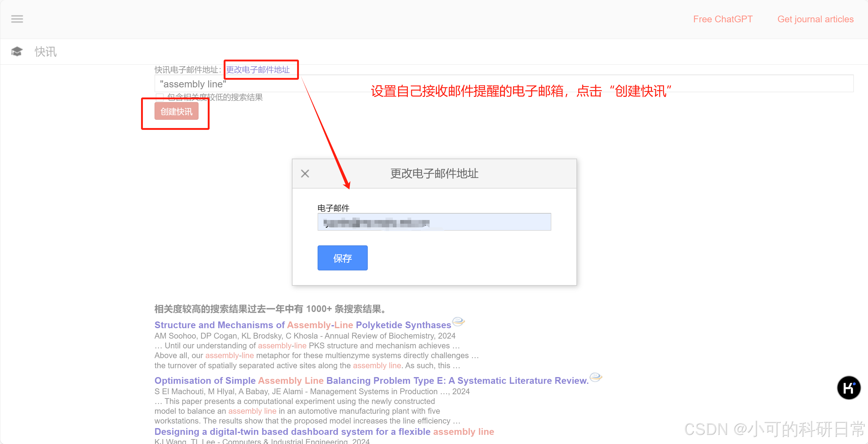Click icon beside Systematic Literature Review title

596,377
